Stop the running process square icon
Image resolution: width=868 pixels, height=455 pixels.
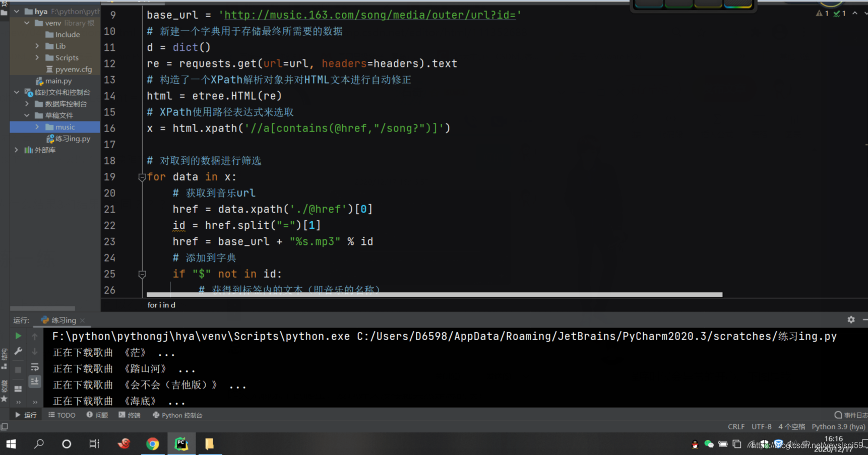[x=18, y=370]
